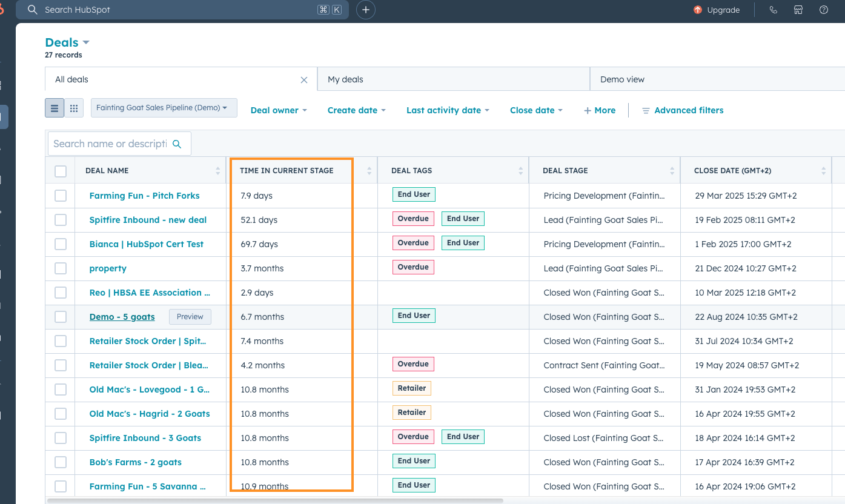Screen dimensions: 845x504
Task: Click End User tag on Farming Fun - Pitch Forks
Action: (414, 194)
